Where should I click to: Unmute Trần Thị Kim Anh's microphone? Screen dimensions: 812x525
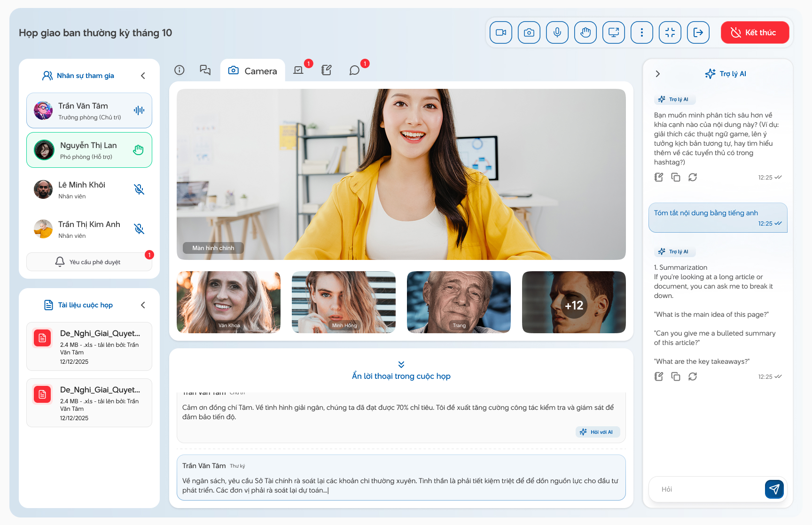pyautogui.click(x=139, y=229)
